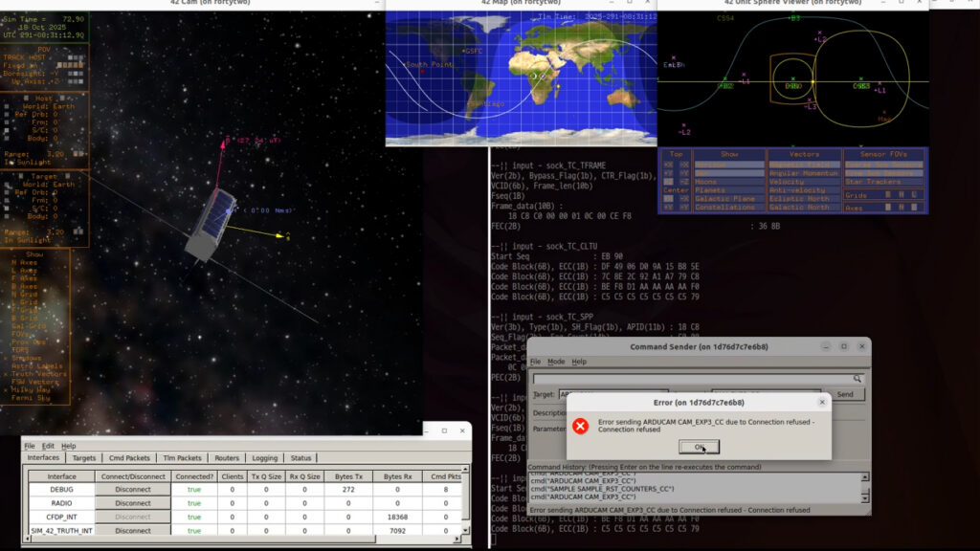Screen dimensions: 980x551
Task: Open Edit menu in interfaces window
Action: point(48,446)
